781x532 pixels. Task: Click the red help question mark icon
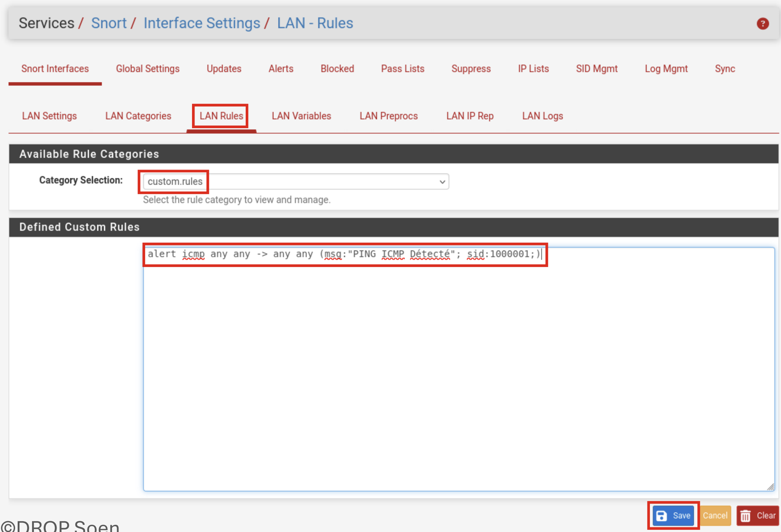point(762,24)
